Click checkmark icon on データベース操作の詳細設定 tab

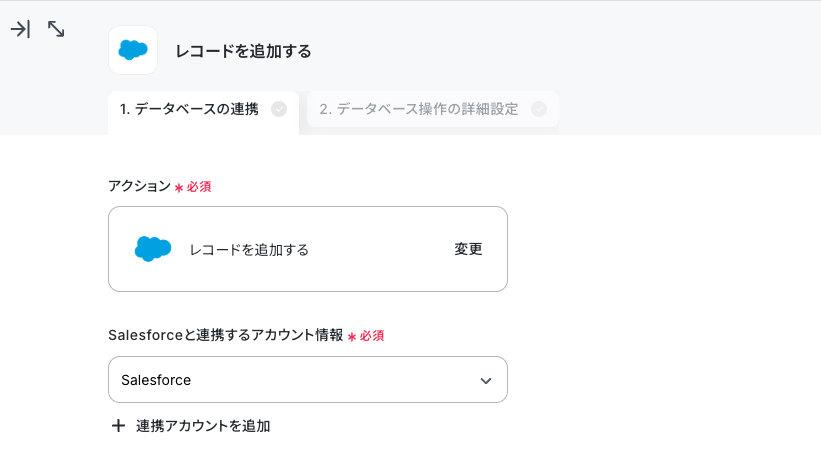coord(539,109)
